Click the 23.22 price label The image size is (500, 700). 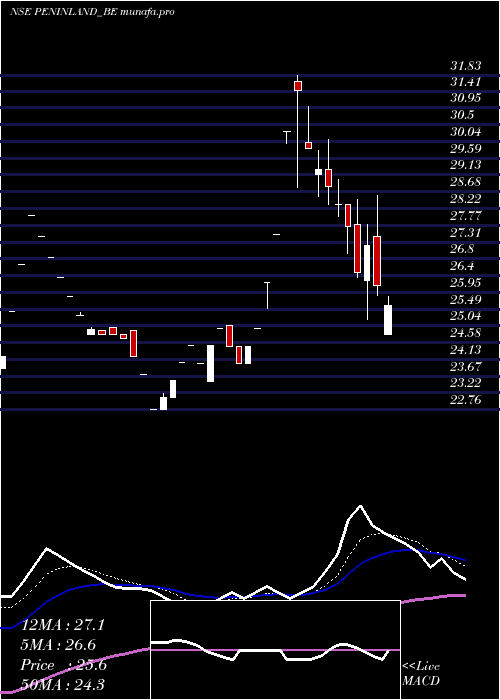click(466, 383)
